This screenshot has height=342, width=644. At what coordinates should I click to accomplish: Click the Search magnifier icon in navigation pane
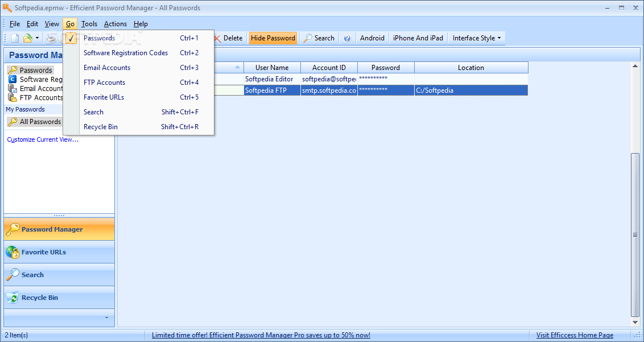point(13,275)
